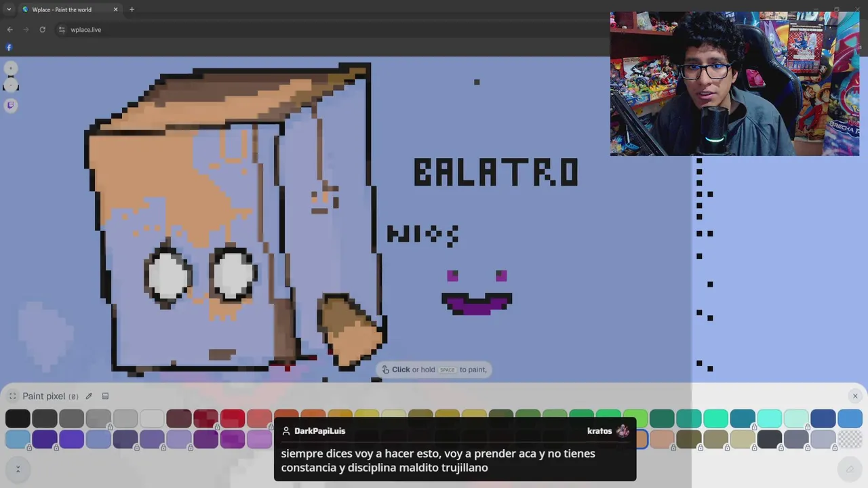Screen dimensions: 868x488
Task: Select the bright cyan swatch
Action: pos(769,419)
